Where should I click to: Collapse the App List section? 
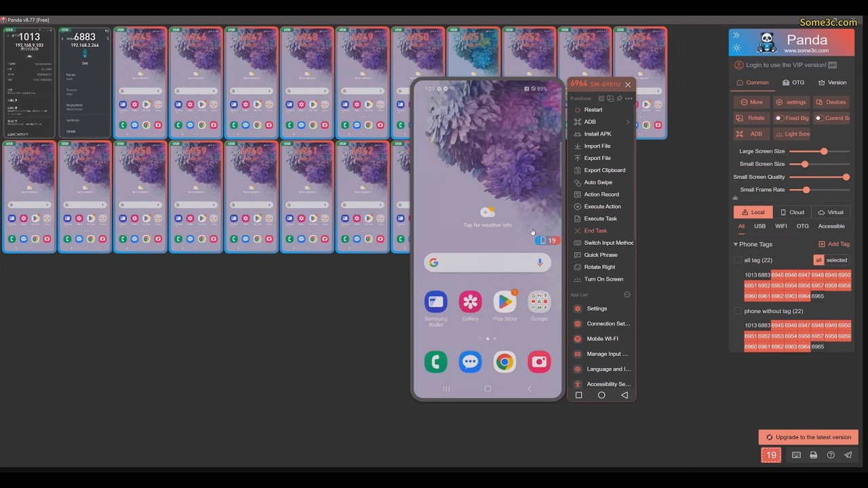[x=627, y=295]
